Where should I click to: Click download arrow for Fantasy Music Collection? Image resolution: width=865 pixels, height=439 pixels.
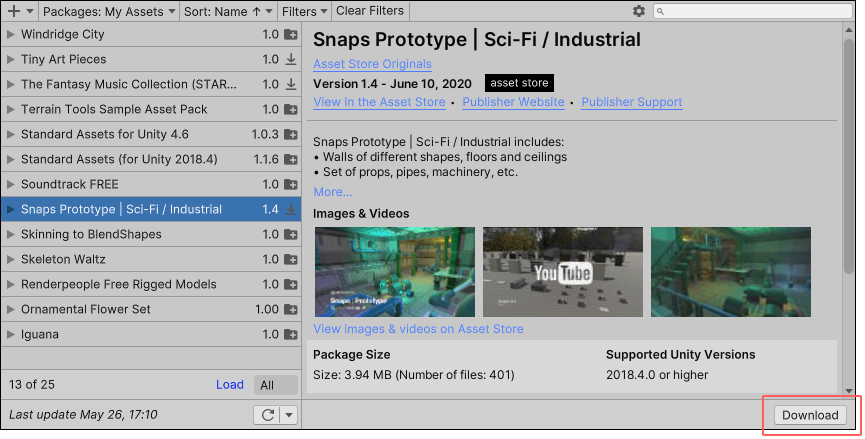pyautogui.click(x=291, y=84)
